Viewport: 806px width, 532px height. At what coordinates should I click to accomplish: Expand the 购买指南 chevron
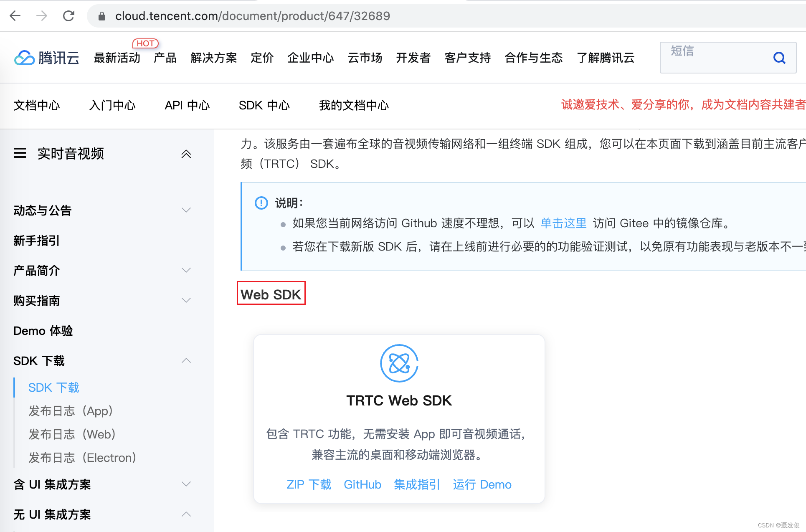[186, 300]
